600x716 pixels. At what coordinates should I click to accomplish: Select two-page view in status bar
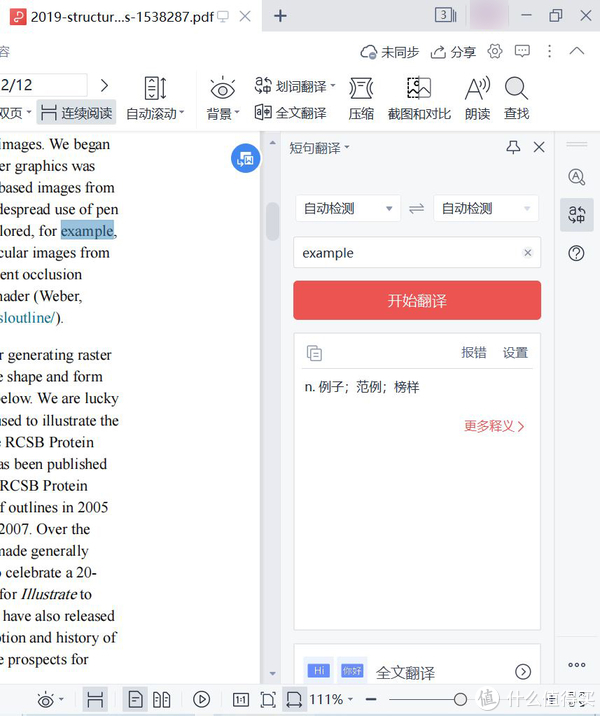point(162,700)
